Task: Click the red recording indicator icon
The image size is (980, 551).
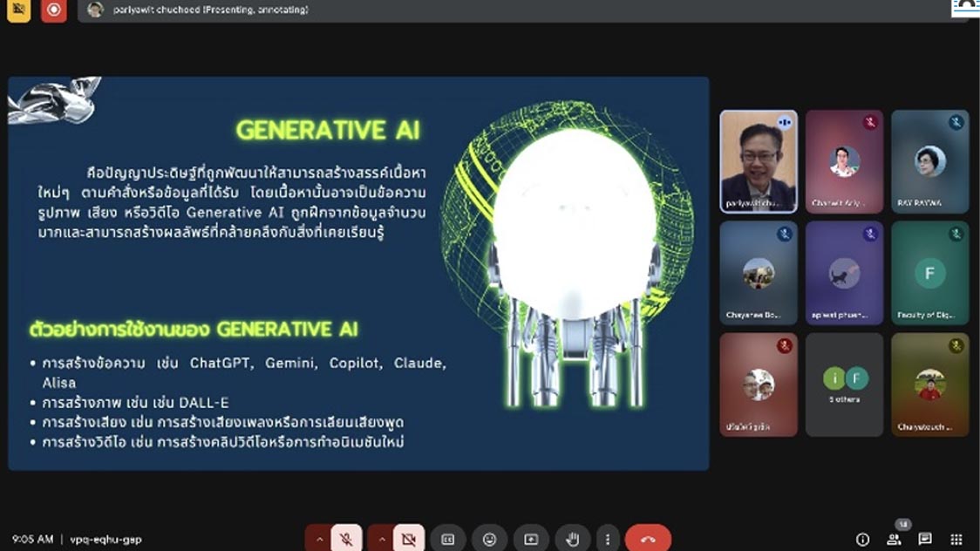Action: [x=54, y=10]
